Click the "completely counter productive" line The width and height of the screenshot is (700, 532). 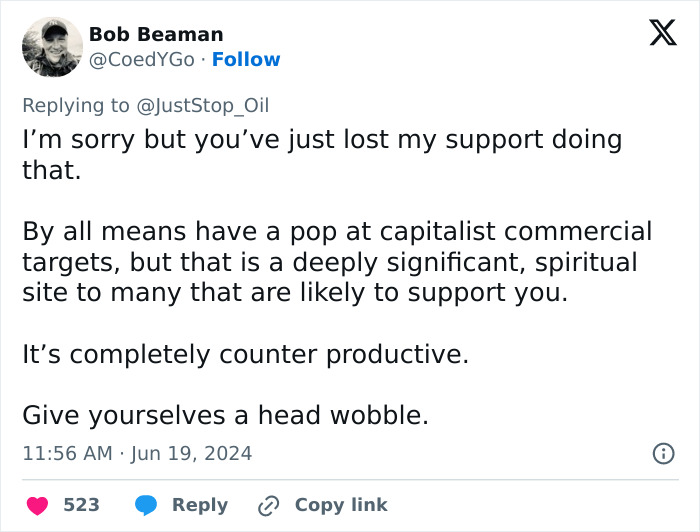point(245,354)
